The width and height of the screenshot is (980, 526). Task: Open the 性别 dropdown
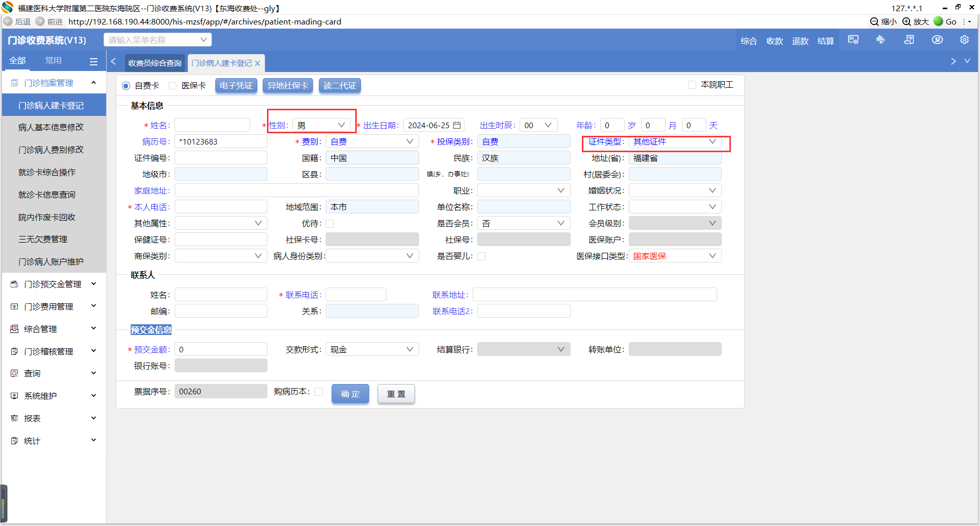click(322, 125)
